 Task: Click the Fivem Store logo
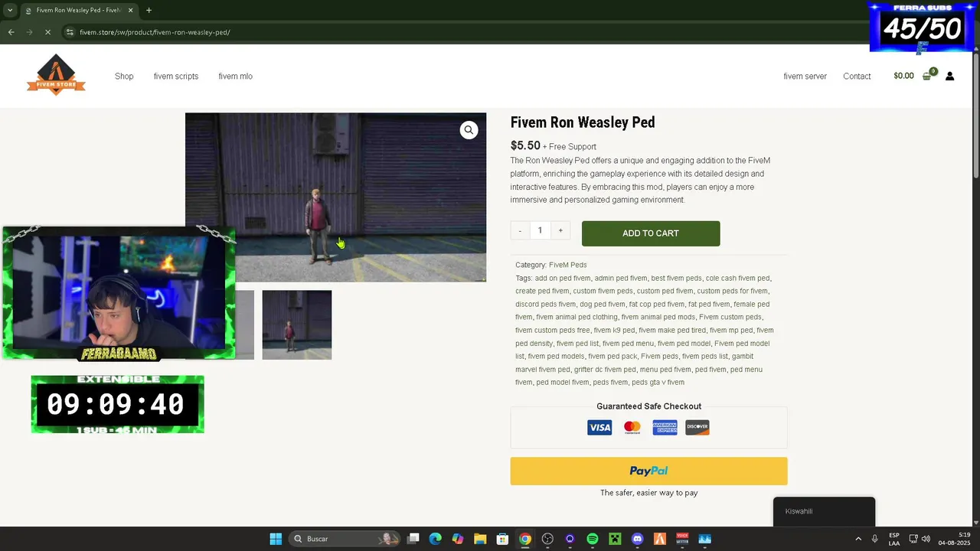56,74
